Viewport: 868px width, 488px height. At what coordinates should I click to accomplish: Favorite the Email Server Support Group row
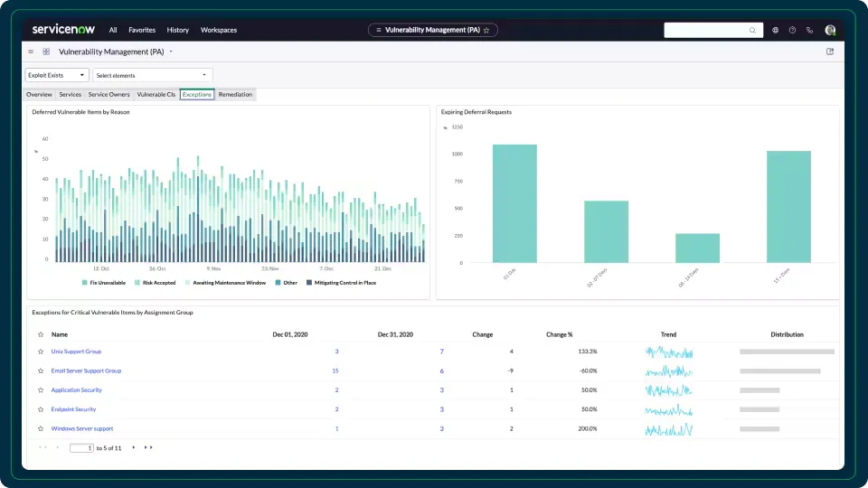[41, 371]
